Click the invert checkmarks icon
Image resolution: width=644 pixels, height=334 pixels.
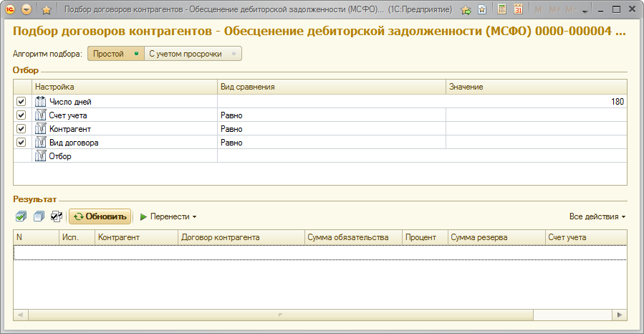tap(57, 216)
